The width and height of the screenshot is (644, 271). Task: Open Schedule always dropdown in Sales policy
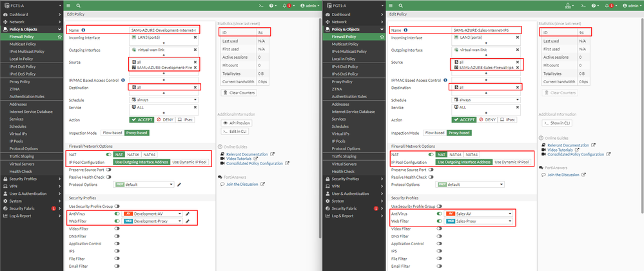click(486, 100)
